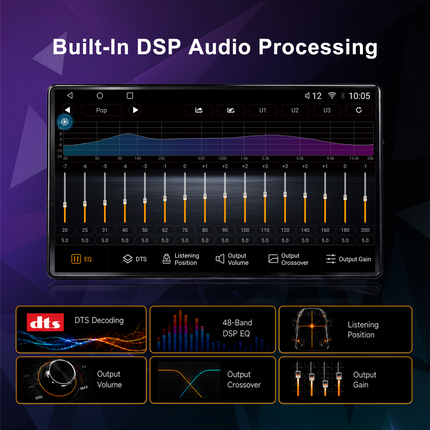Adjust the 80 Hz band slider
The height and width of the screenshot is (430, 430).
pyautogui.click(x=205, y=197)
